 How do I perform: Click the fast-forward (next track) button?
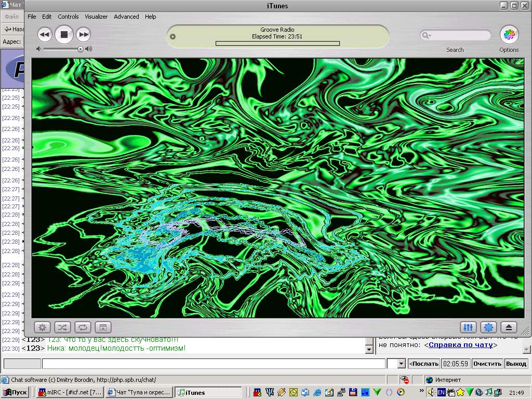[x=84, y=34]
